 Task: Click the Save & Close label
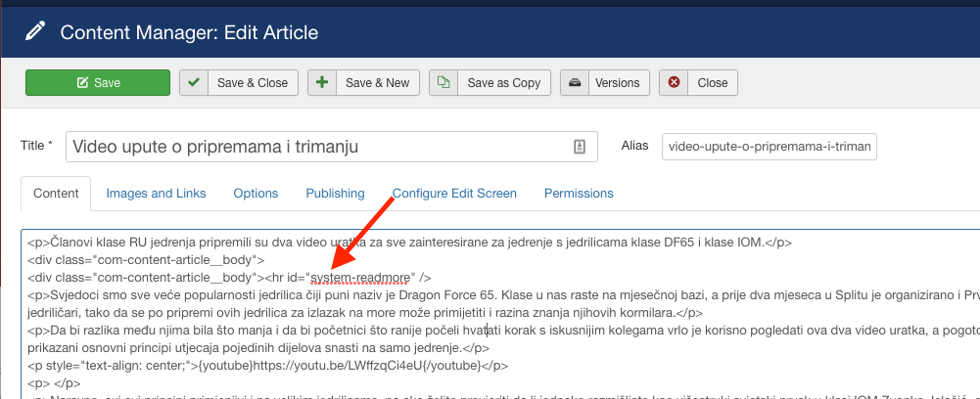pyautogui.click(x=253, y=82)
